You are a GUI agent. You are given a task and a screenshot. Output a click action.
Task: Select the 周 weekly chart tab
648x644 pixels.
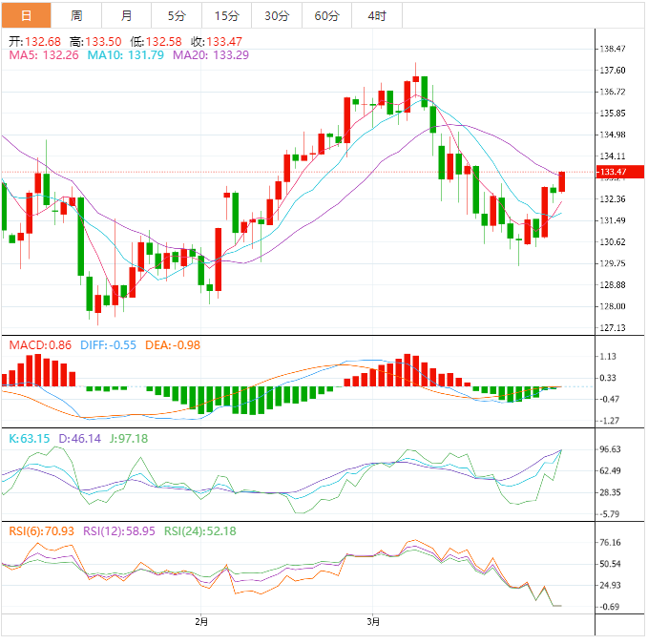76,15
